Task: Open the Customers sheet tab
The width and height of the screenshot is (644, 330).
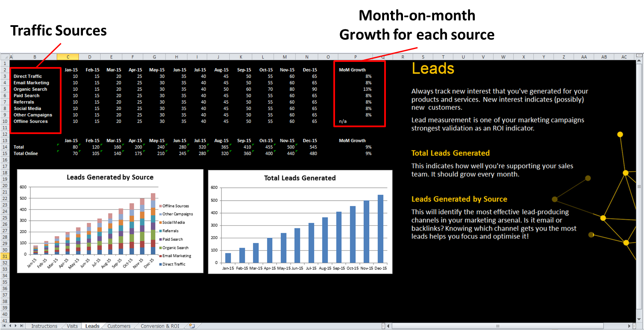Action: point(119,326)
